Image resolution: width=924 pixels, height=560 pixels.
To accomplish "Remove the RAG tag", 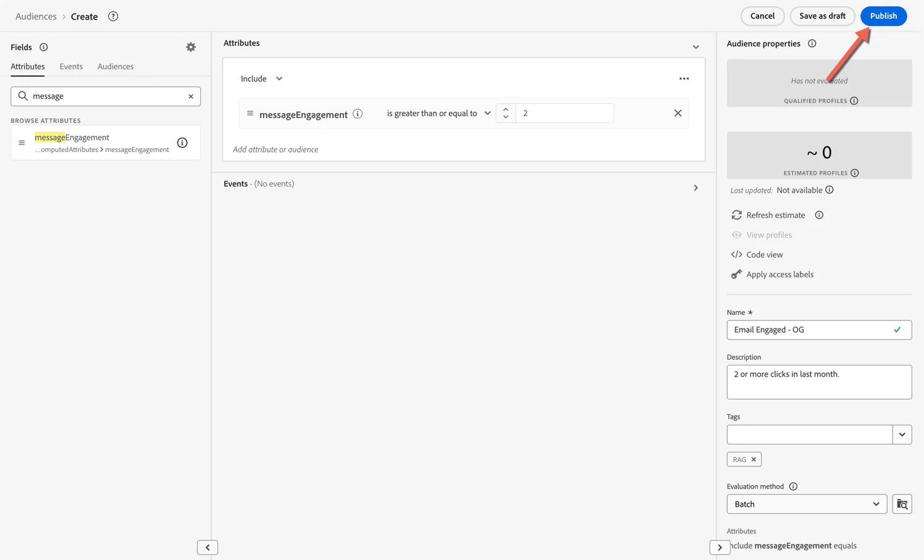I will click(x=754, y=459).
